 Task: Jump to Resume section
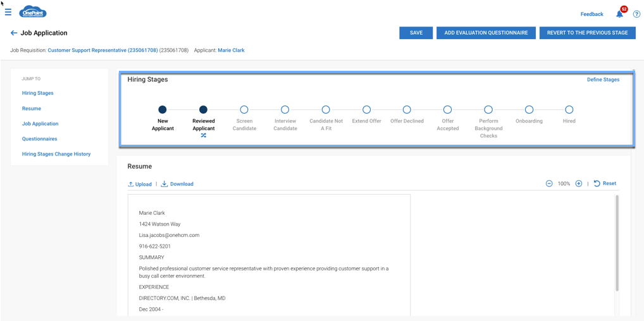click(32, 109)
